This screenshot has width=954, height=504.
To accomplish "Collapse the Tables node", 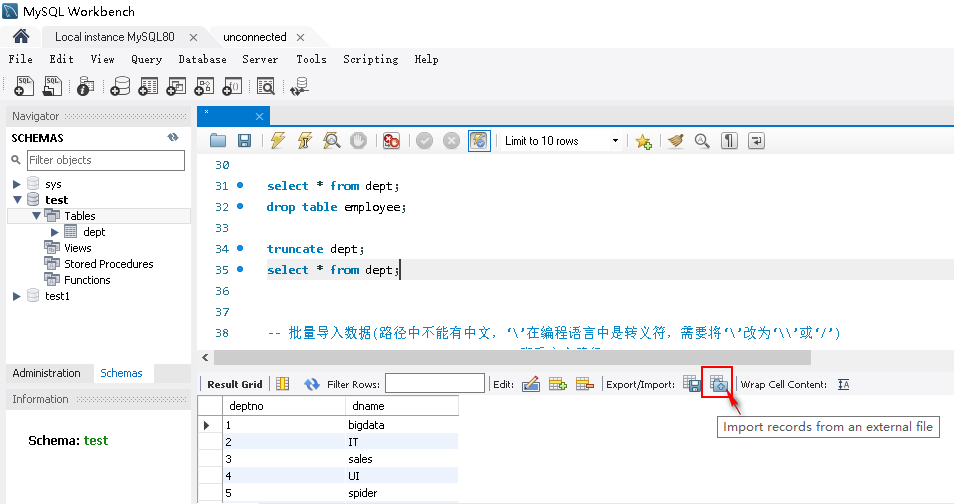I will point(37,215).
